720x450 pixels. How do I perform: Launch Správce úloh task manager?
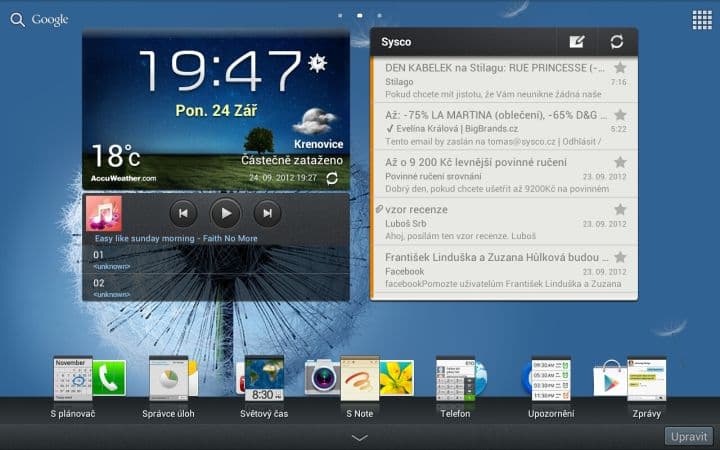[168, 381]
